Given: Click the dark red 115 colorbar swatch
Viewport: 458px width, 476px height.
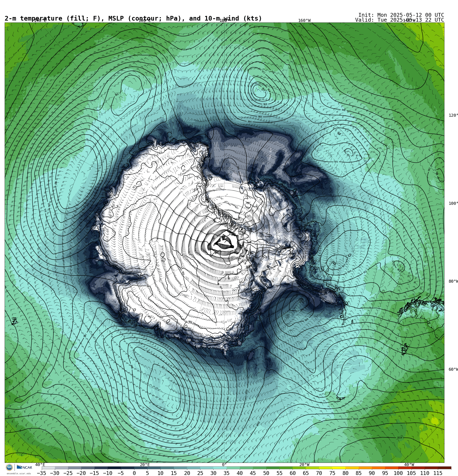Looking at the screenshot, I should click(444, 468).
